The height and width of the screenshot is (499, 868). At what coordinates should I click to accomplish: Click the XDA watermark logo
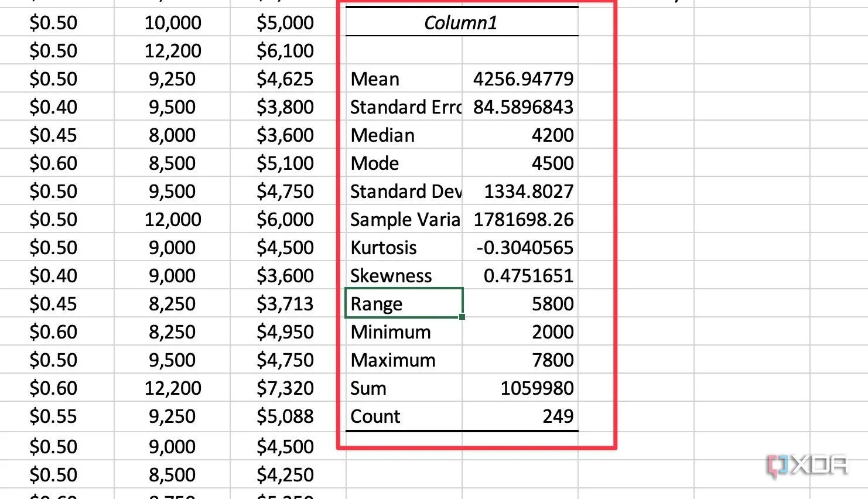(807, 466)
